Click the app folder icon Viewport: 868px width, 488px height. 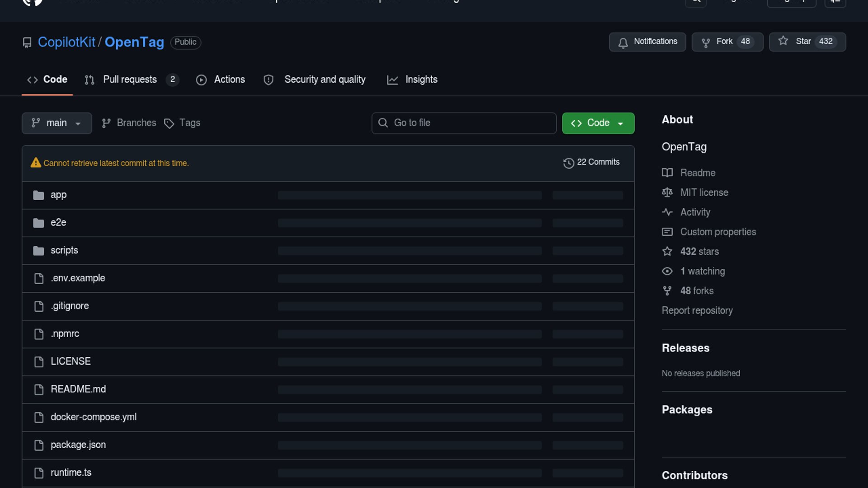pyautogui.click(x=38, y=195)
